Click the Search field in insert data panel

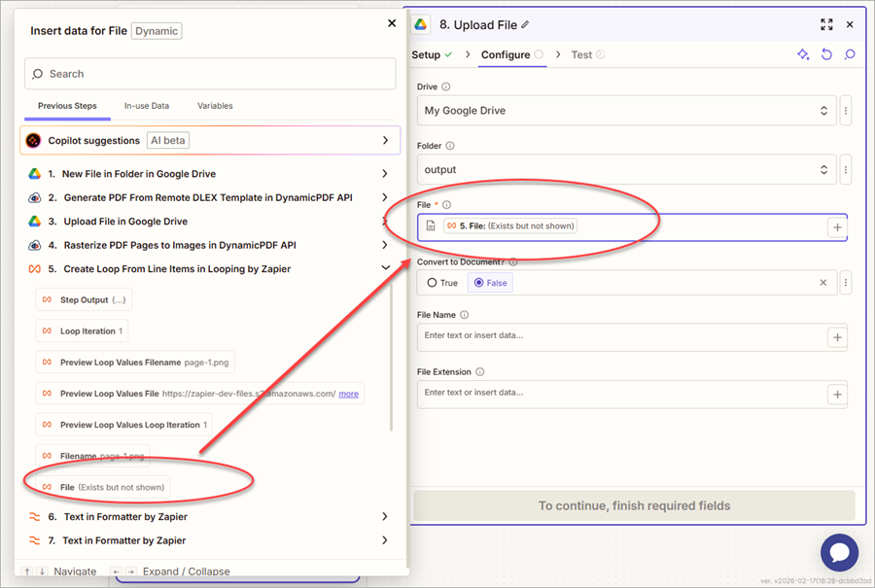210,74
